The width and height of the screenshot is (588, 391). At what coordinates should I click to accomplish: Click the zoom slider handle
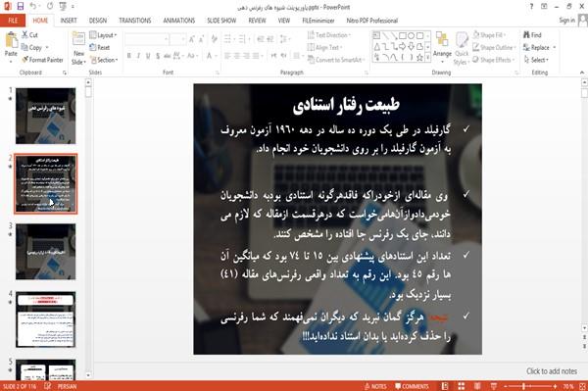click(523, 386)
